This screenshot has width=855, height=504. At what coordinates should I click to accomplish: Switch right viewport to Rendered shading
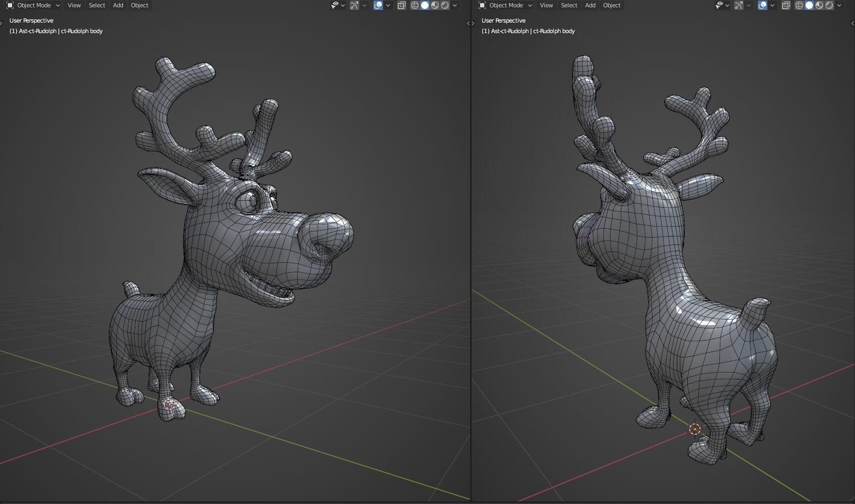[829, 5]
